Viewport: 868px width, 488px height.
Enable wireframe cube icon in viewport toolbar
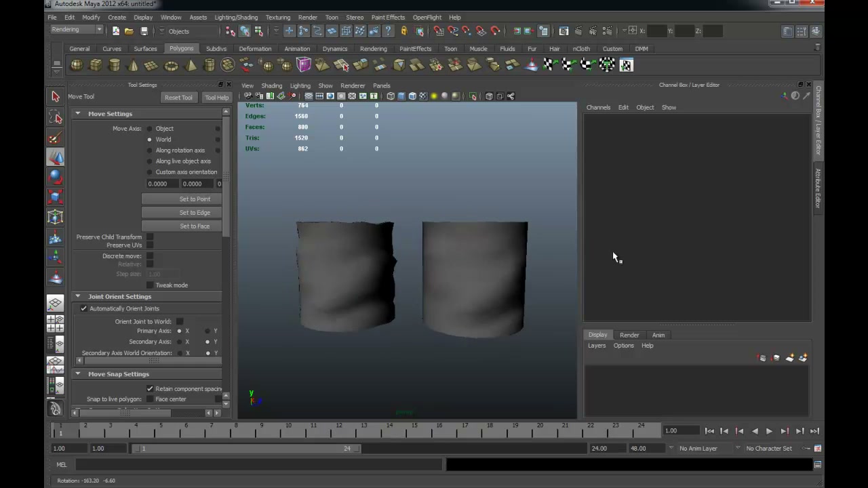tap(390, 96)
